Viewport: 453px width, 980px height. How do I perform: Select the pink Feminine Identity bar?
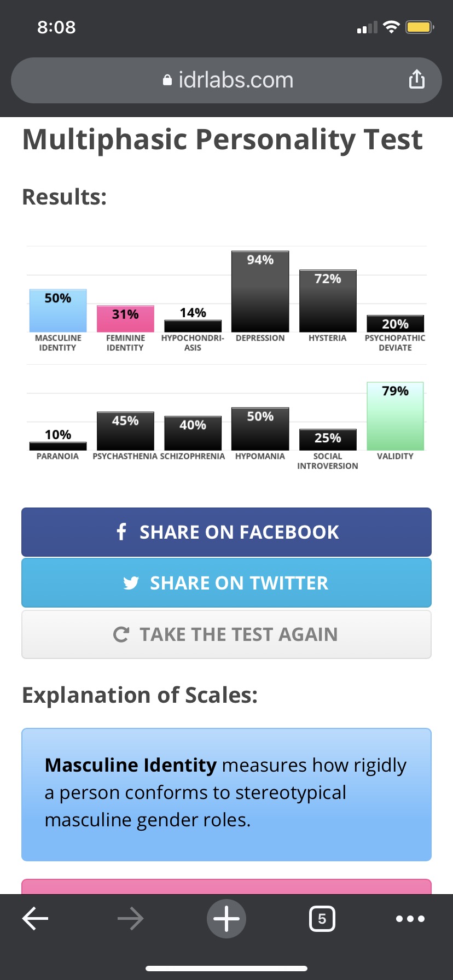point(125,319)
